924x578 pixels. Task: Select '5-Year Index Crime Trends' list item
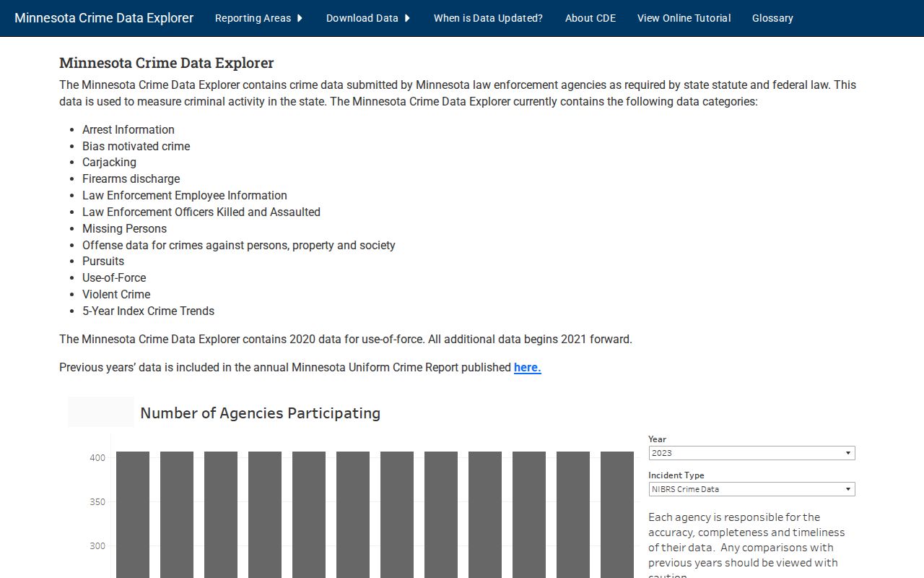point(148,311)
